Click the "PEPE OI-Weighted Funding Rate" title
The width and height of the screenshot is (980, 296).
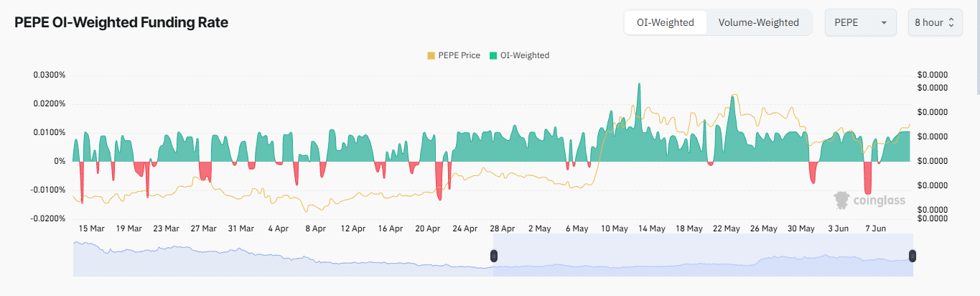(121, 22)
